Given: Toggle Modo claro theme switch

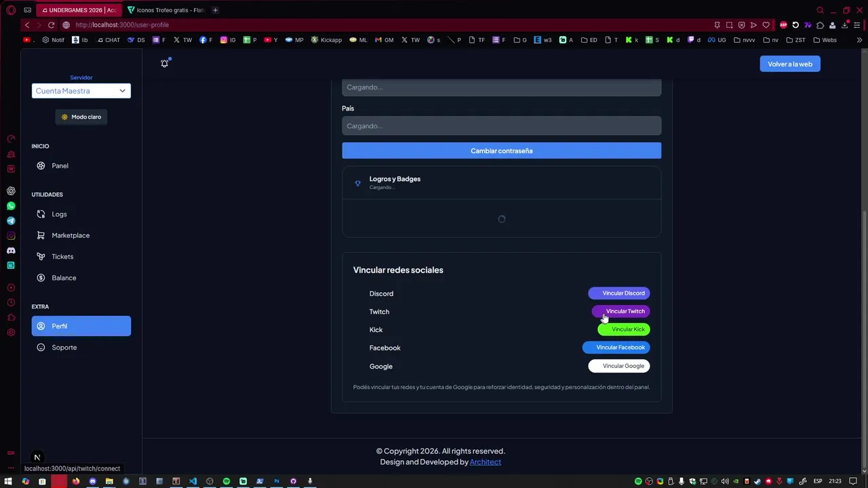Looking at the screenshot, I should point(81,117).
